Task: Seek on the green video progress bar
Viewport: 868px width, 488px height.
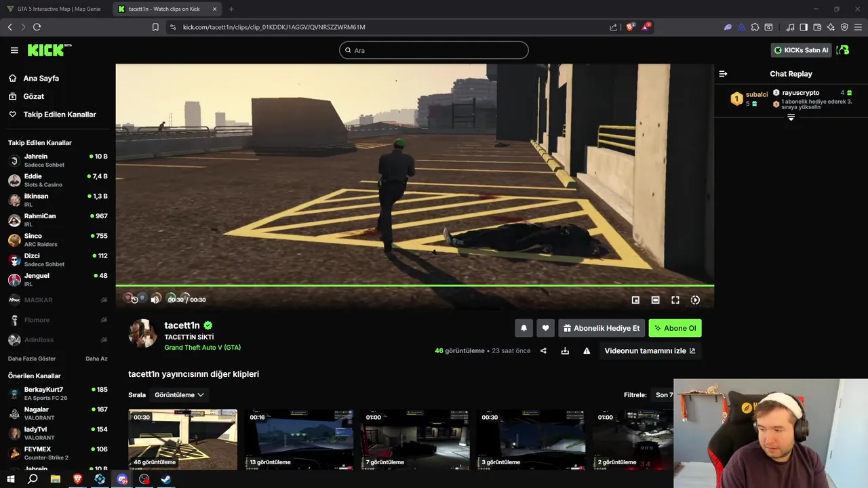Action: click(x=414, y=285)
